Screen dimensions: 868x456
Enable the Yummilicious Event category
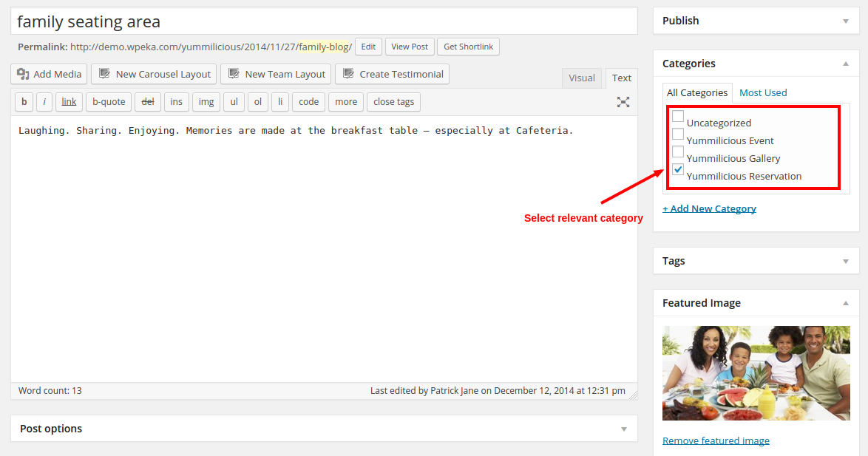678,135
